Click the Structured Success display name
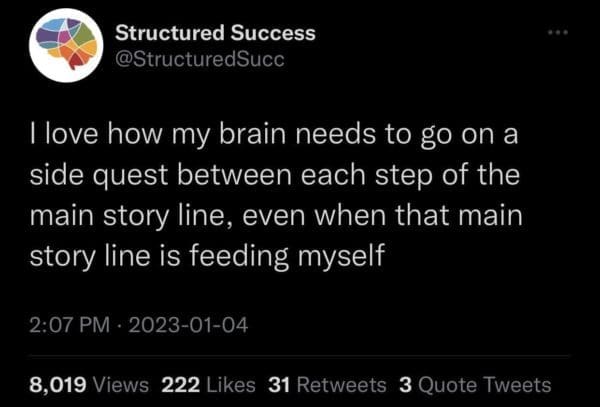The image size is (600, 407). (x=215, y=33)
